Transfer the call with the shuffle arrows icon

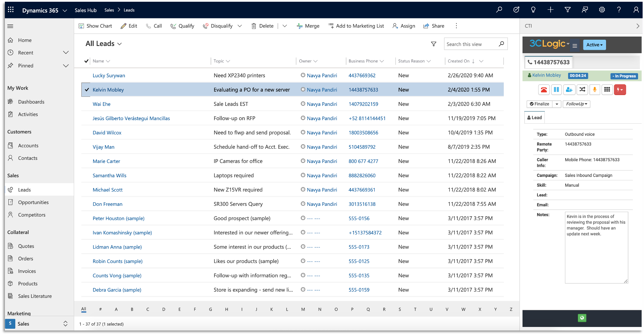coord(582,90)
